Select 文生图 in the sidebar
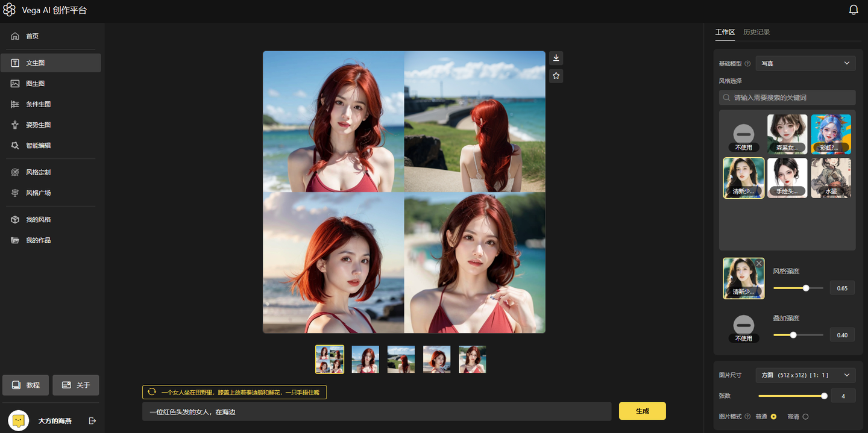868x433 pixels. point(51,63)
